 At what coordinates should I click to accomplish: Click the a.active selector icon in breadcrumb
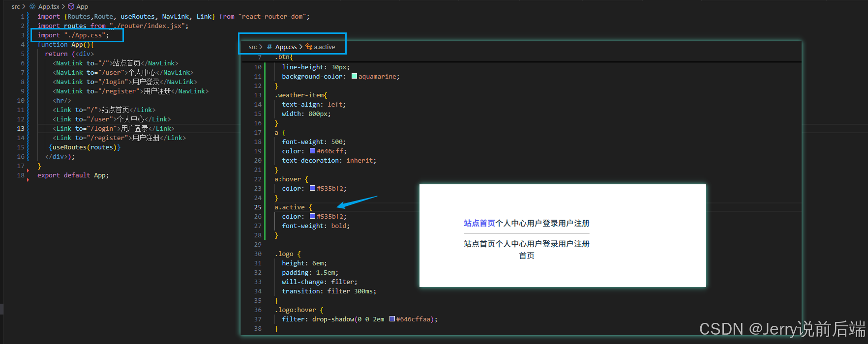coord(309,47)
